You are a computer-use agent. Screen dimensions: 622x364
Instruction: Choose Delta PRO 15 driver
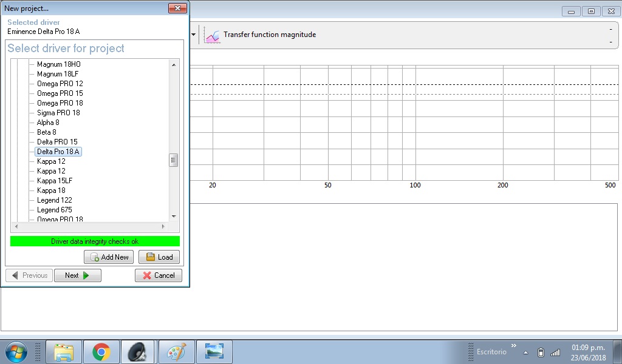click(x=57, y=142)
